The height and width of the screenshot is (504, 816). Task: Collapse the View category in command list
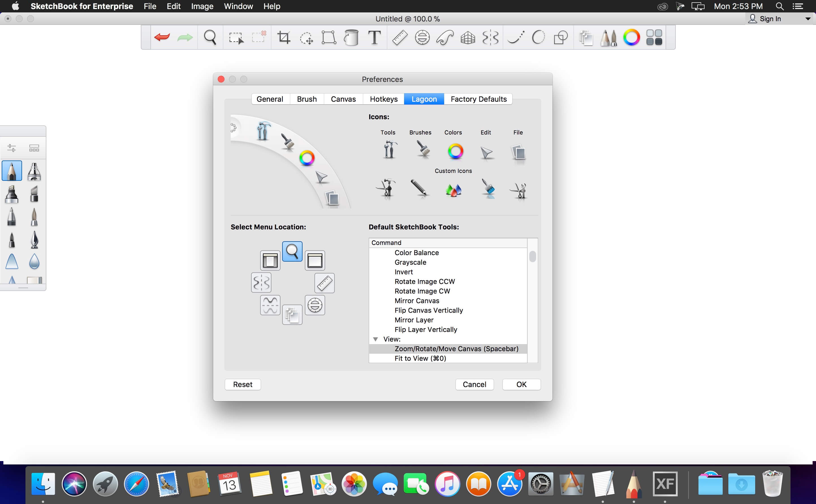pyautogui.click(x=375, y=339)
